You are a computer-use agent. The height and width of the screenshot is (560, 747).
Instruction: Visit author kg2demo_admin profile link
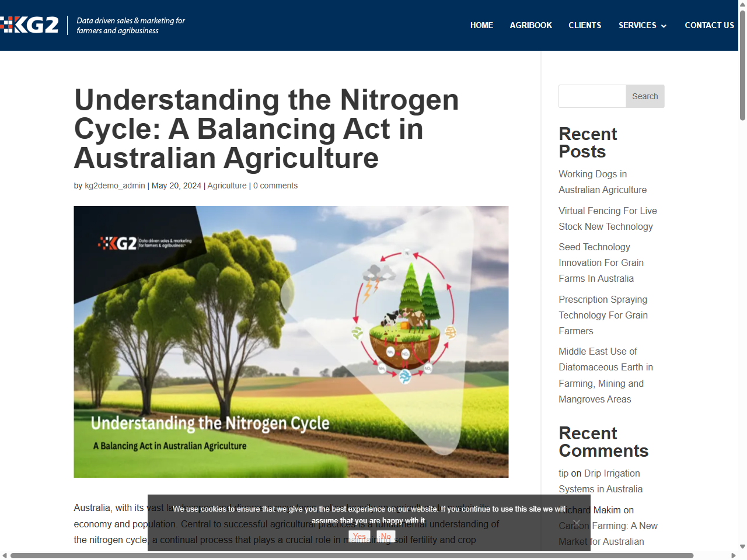click(115, 185)
